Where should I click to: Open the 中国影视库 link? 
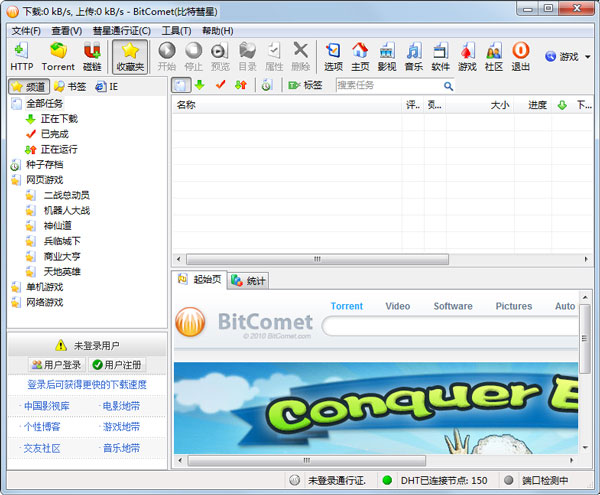click(47, 406)
